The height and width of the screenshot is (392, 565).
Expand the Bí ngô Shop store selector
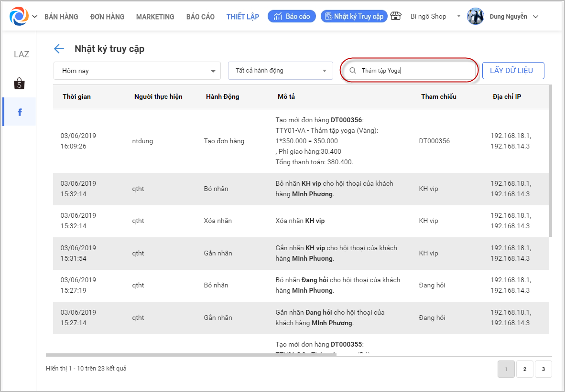coord(458,16)
